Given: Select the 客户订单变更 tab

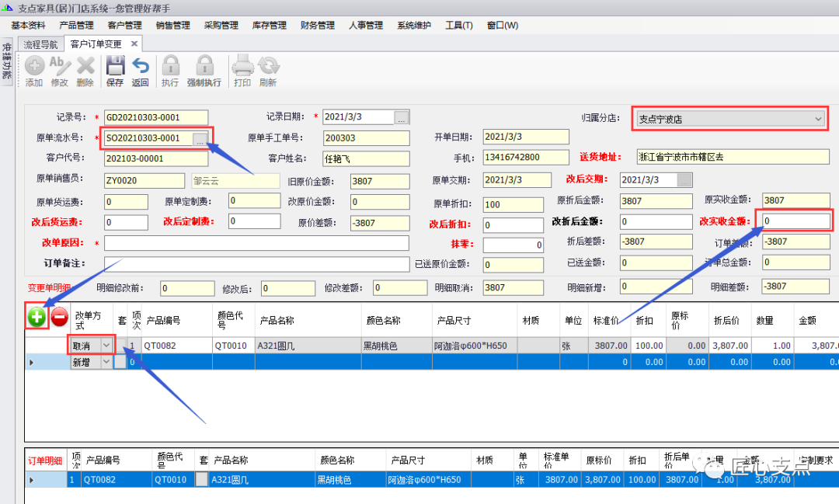Looking at the screenshot, I should point(96,43).
